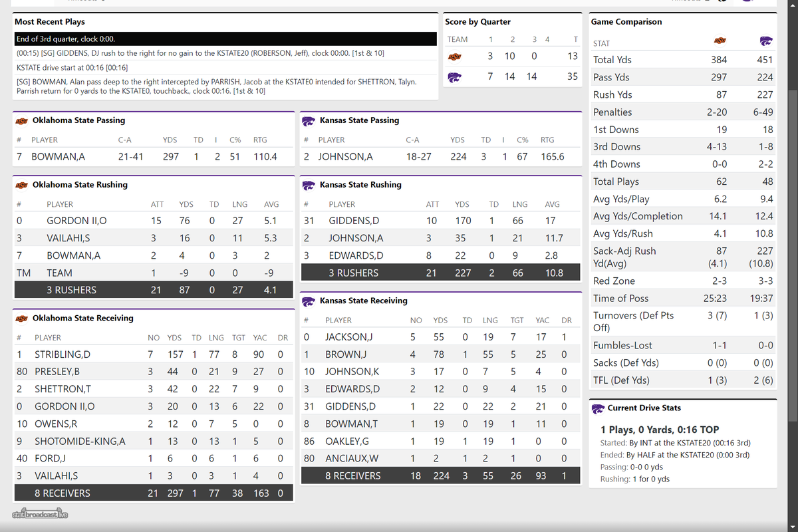Image resolution: width=798 pixels, height=532 pixels.
Task: Click BOWMAN,T in Kansas State Receiving
Action: (x=352, y=424)
